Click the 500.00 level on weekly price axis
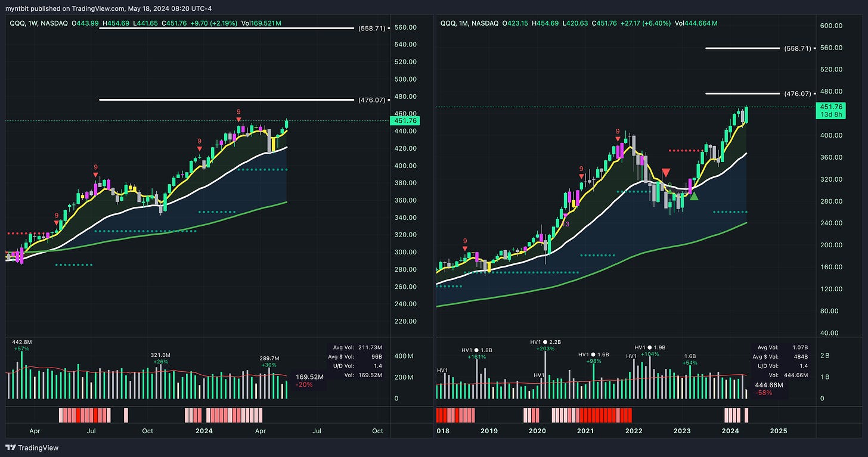This screenshot has height=457, width=868. click(x=404, y=79)
